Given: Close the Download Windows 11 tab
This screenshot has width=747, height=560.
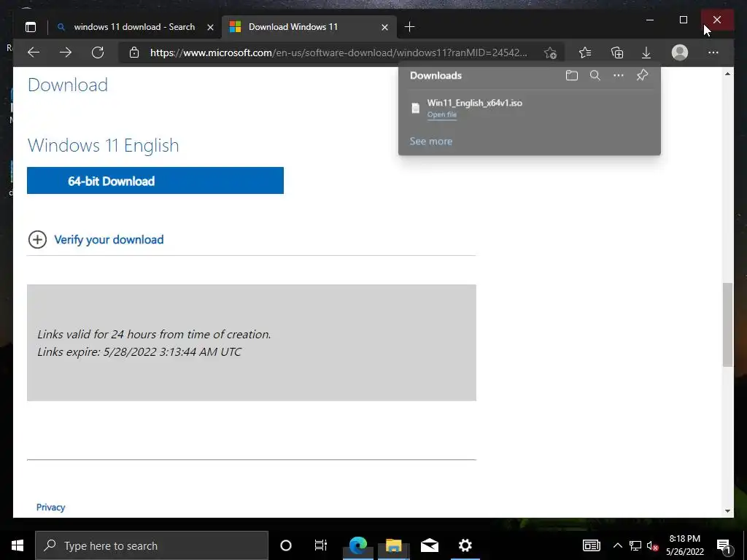Looking at the screenshot, I should click(x=384, y=28).
